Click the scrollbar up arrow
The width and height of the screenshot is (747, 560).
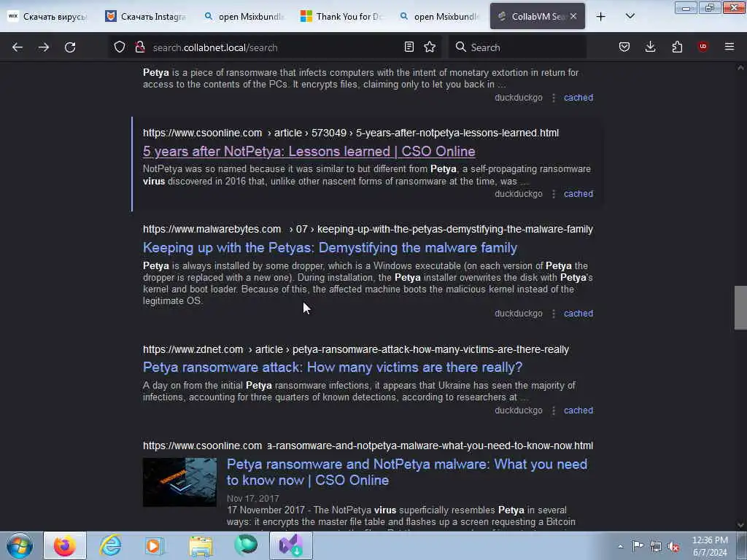pos(740,68)
